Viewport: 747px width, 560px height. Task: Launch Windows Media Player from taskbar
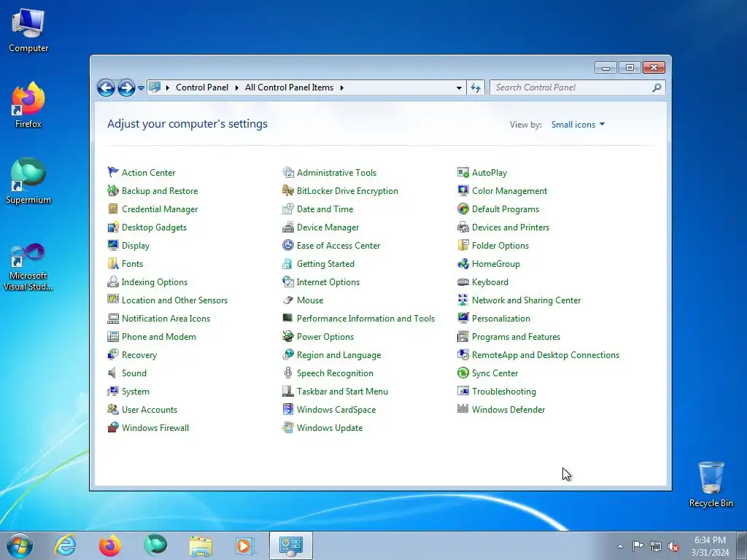click(x=245, y=546)
